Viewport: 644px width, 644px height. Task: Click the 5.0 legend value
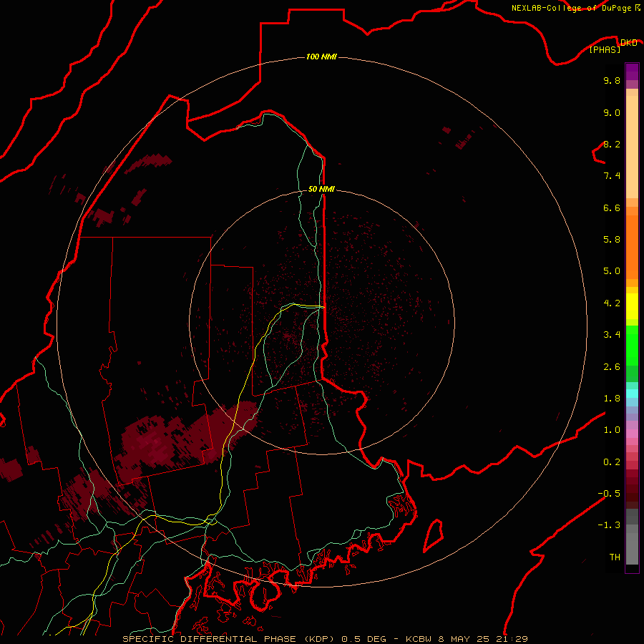point(612,271)
